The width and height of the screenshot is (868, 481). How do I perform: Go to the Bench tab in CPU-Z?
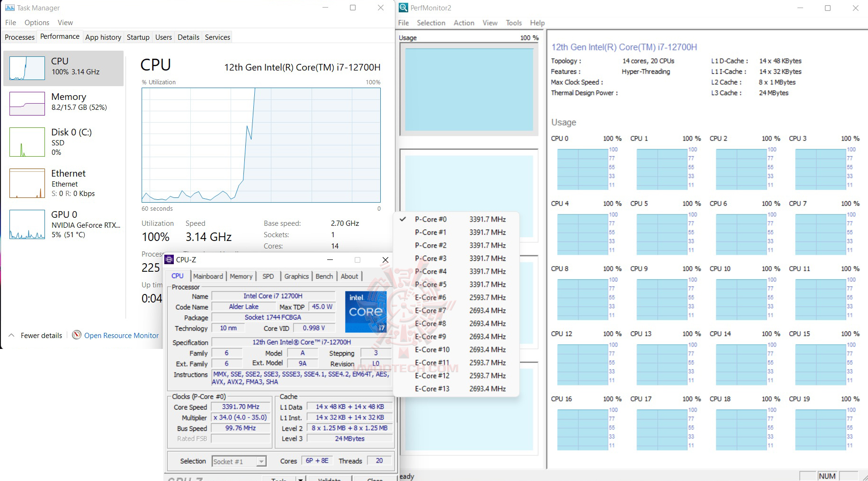point(324,276)
